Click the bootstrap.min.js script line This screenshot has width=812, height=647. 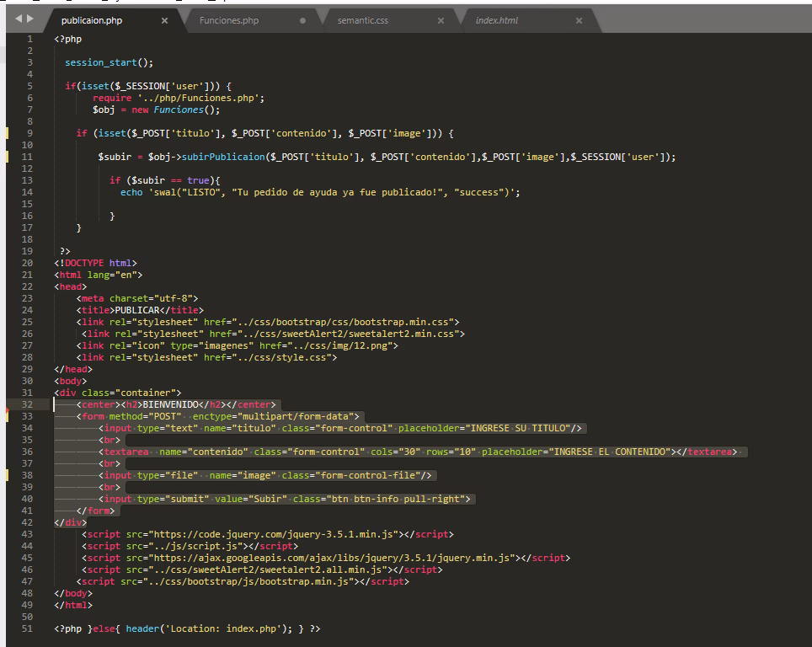(x=243, y=581)
